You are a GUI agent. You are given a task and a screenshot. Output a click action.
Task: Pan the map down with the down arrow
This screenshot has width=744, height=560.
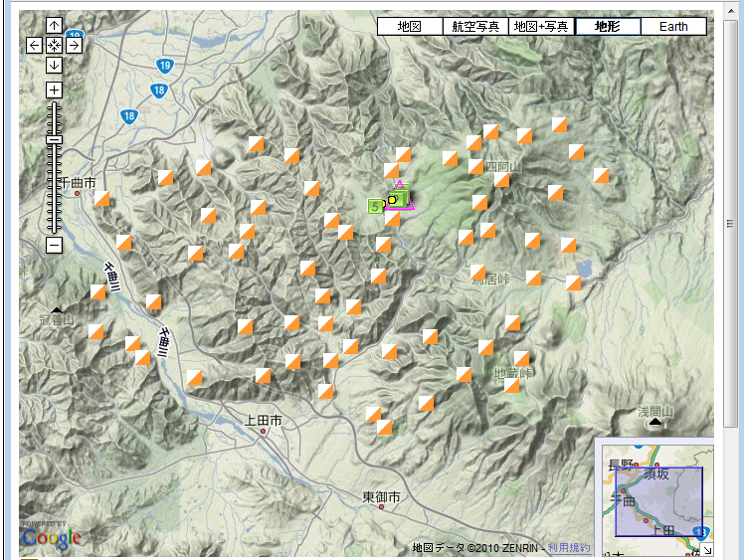coord(54,65)
